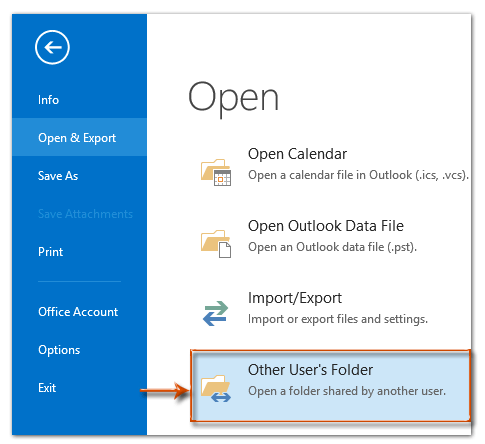Viewport: 485px width, 444px height.
Task: Click the Open Calendar folder icon
Action: click(216, 172)
